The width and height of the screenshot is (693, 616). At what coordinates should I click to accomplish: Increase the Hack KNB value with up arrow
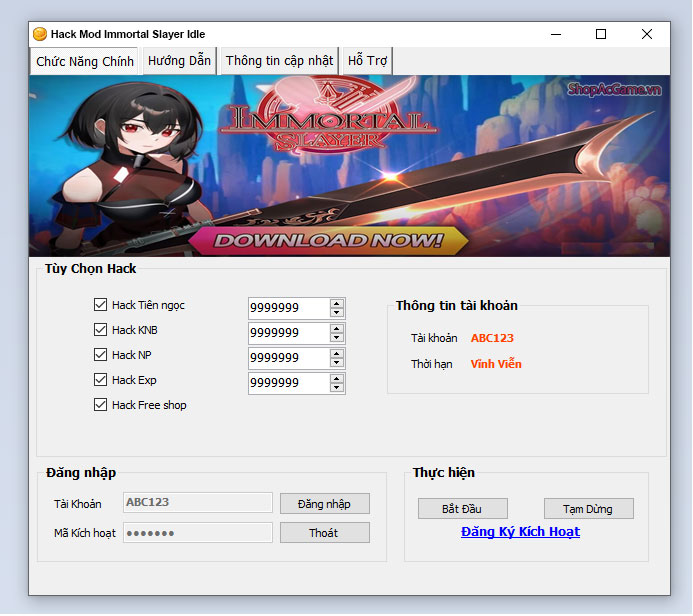pyautogui.click(x=337, y=329)
